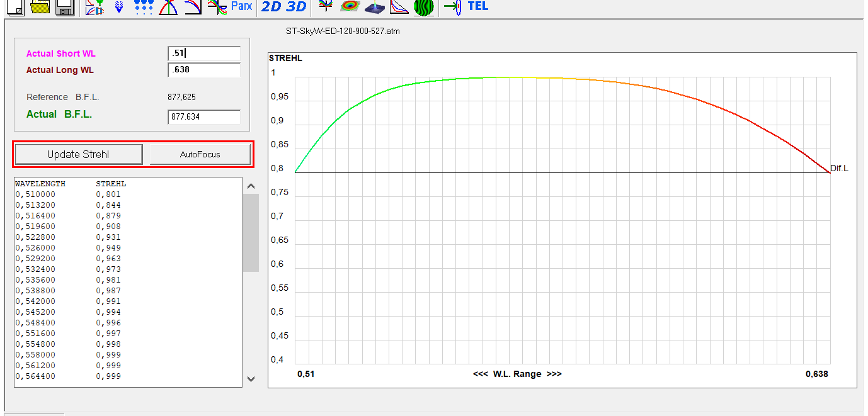Select the 0,545200 wavelength row
This screenshot has height=416, width=868.
point(128,312)
